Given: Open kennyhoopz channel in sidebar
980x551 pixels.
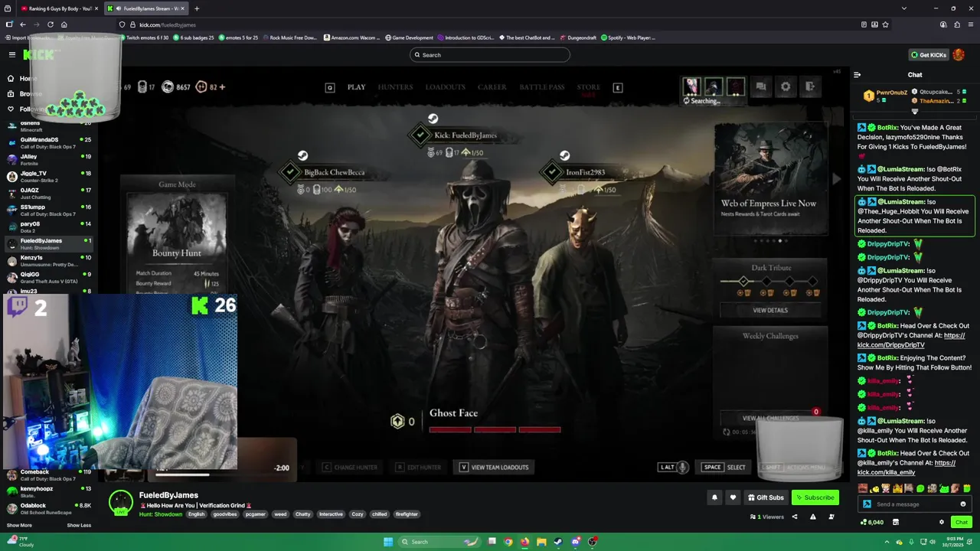Looking at the screenshot, I should [47, 492].
